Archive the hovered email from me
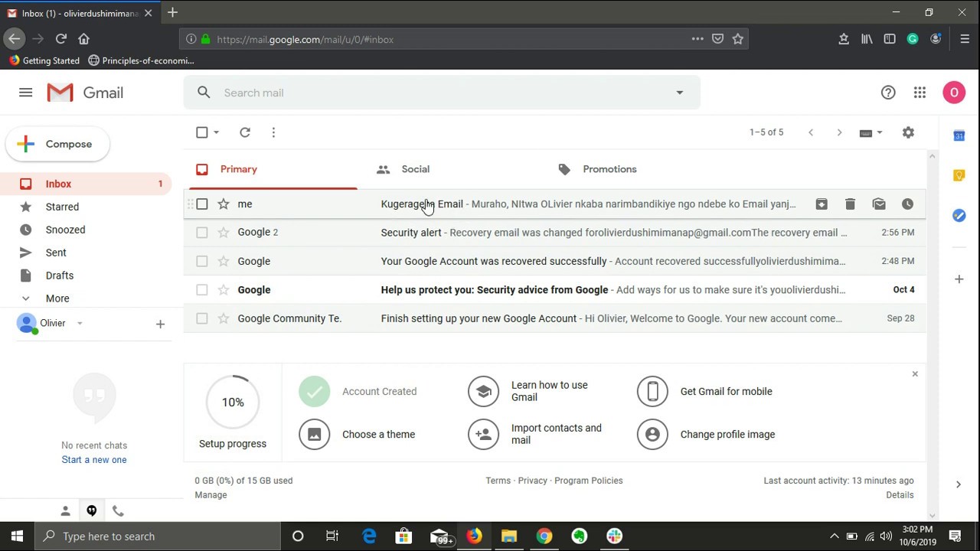Screen dimensions: 980x551 (x=822, y=204)
